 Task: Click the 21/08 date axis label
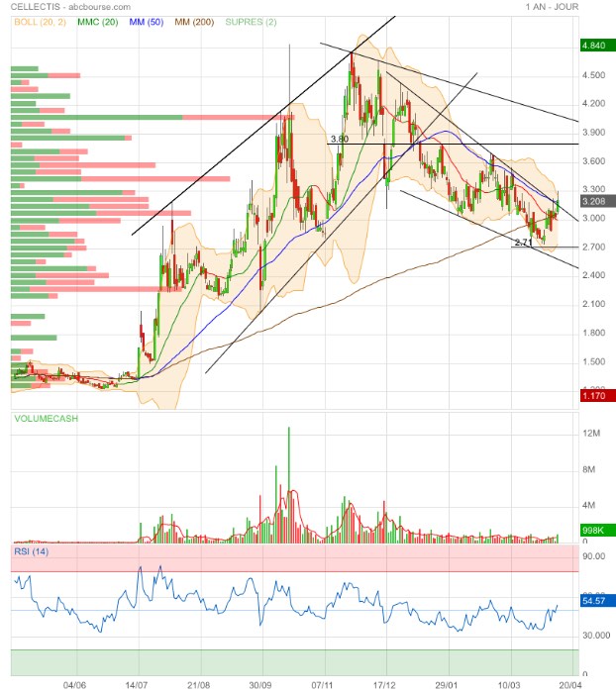[x=198, y=685]
